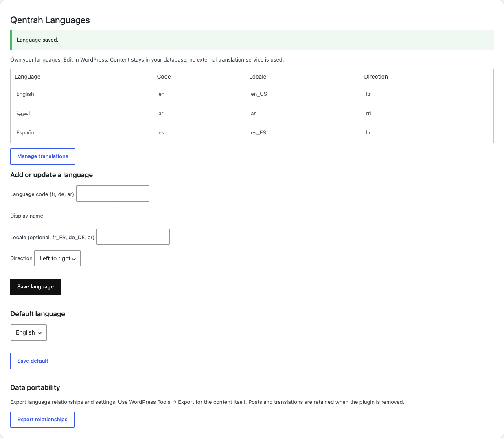This screenshot has height=438, width=504.
Task: Click the Save language button
Action: [35, 287]
